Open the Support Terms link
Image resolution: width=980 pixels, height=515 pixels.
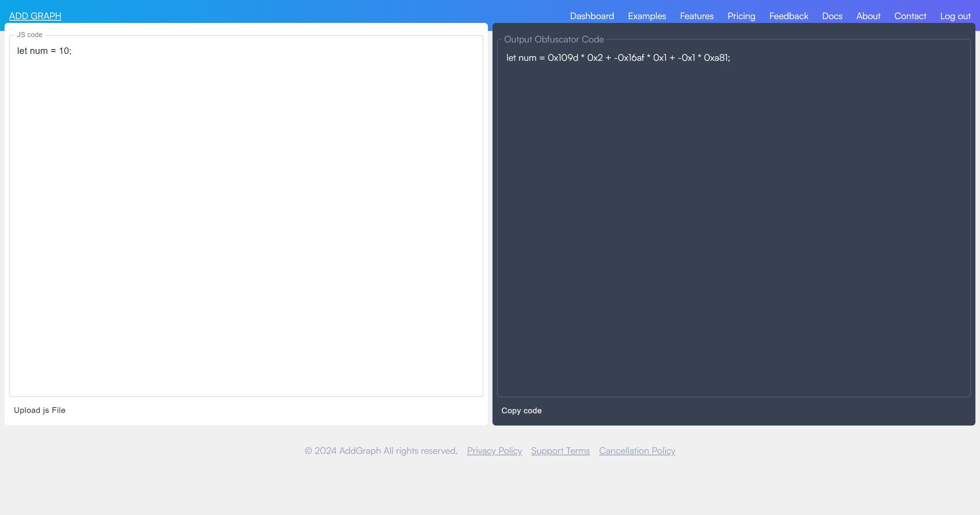[x=560, y=451]
